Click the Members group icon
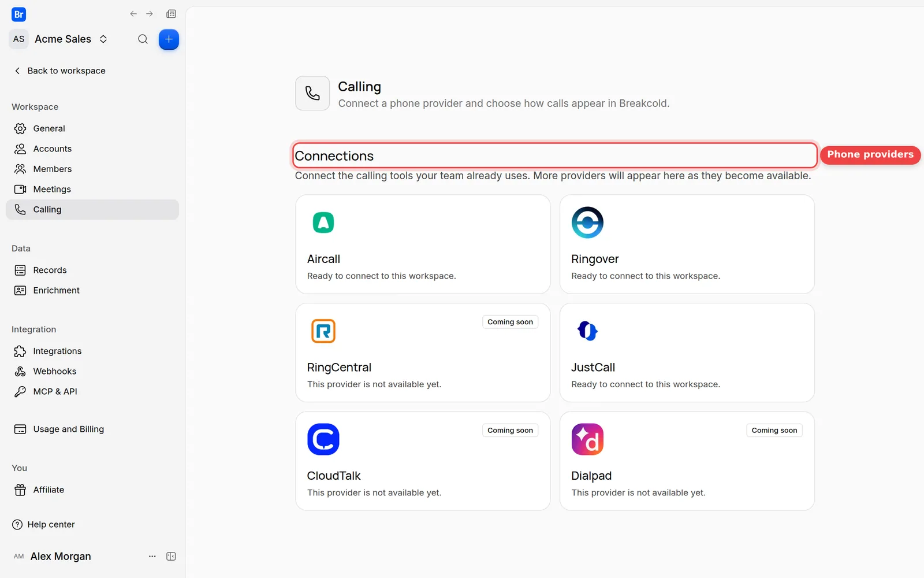This screenshot has height=578, width=924. (x=20, y=169)
